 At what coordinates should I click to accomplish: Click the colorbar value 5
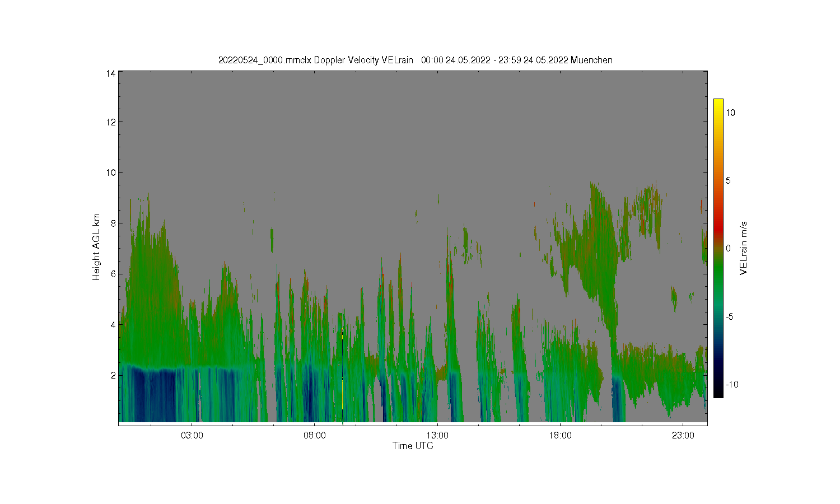(x=729, y=180)
